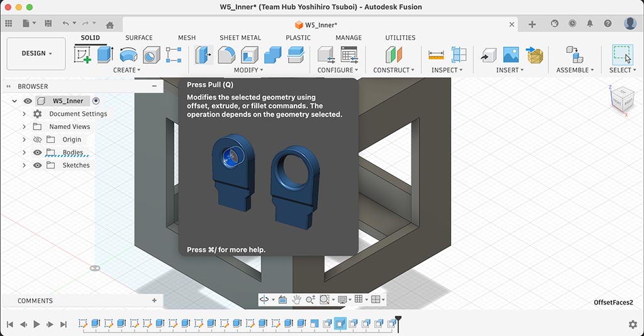Add a comment with plus button
The height and width of the screenshot is (336, 644).
pos(155,301)
